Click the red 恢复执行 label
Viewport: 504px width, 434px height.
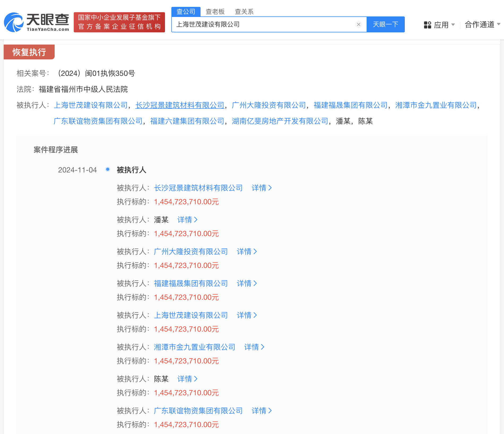pos(29,52)
